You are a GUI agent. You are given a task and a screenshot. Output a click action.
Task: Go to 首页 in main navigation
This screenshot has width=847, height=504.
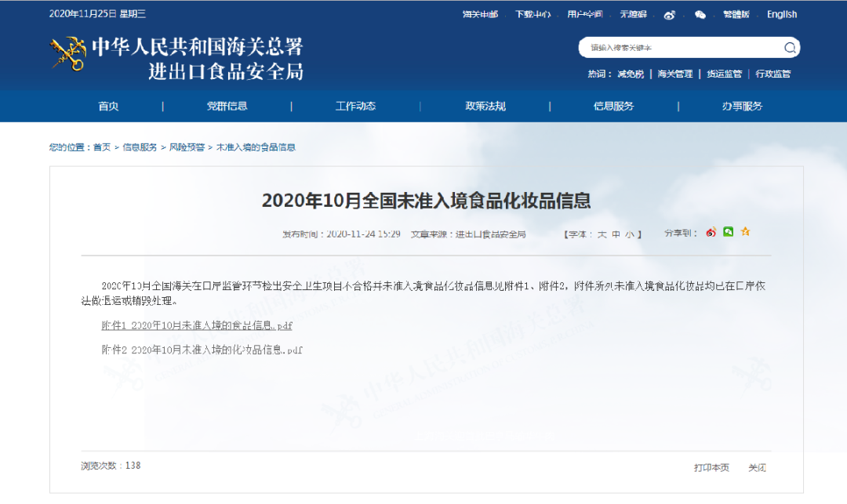coord(108,107)
